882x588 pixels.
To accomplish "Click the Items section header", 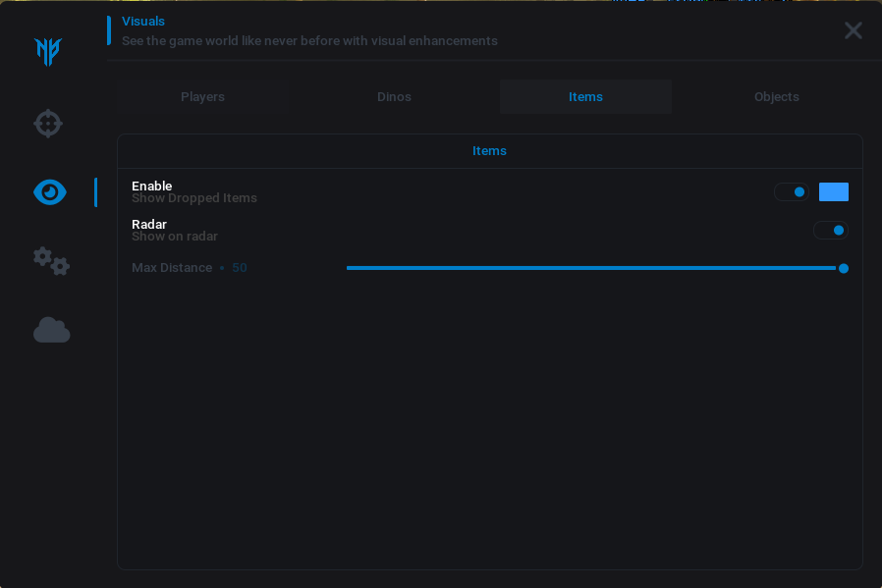I will tap(489, 151).
